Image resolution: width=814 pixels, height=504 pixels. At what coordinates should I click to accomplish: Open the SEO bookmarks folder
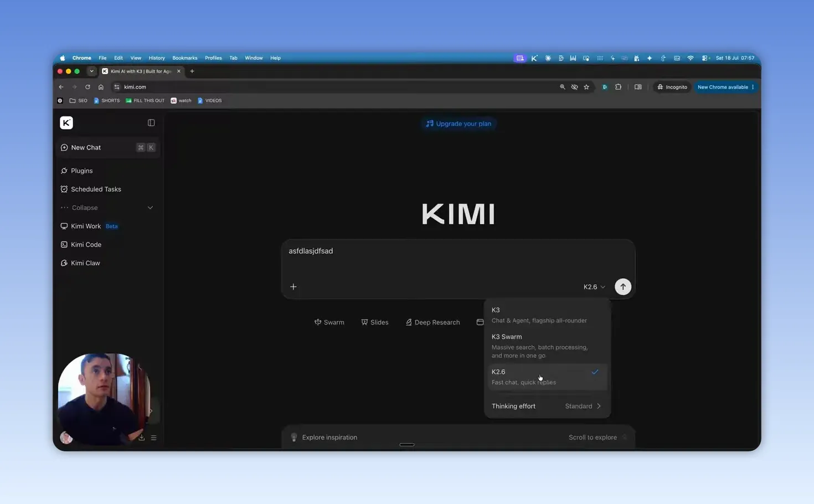(79, 101)
